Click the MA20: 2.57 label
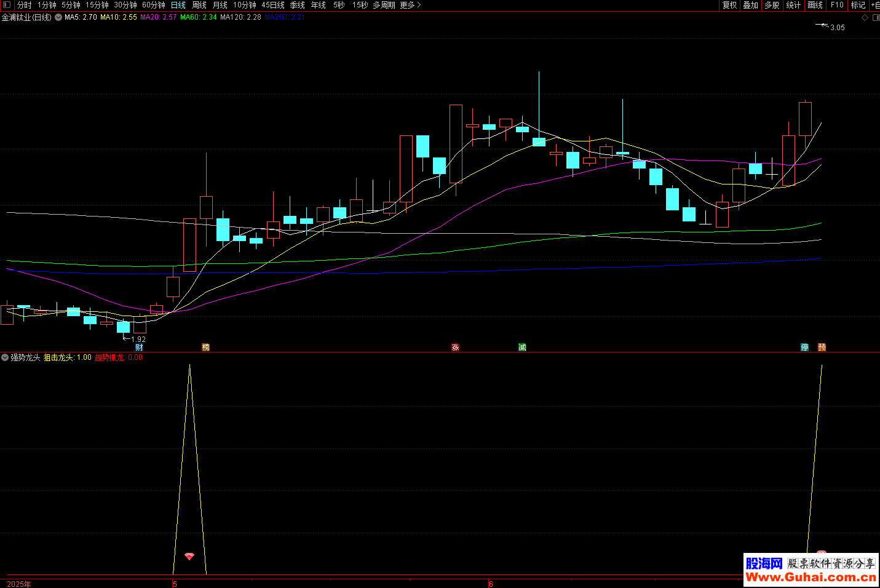The height and width of the screenshot is (588, 880). pos(159,17)
